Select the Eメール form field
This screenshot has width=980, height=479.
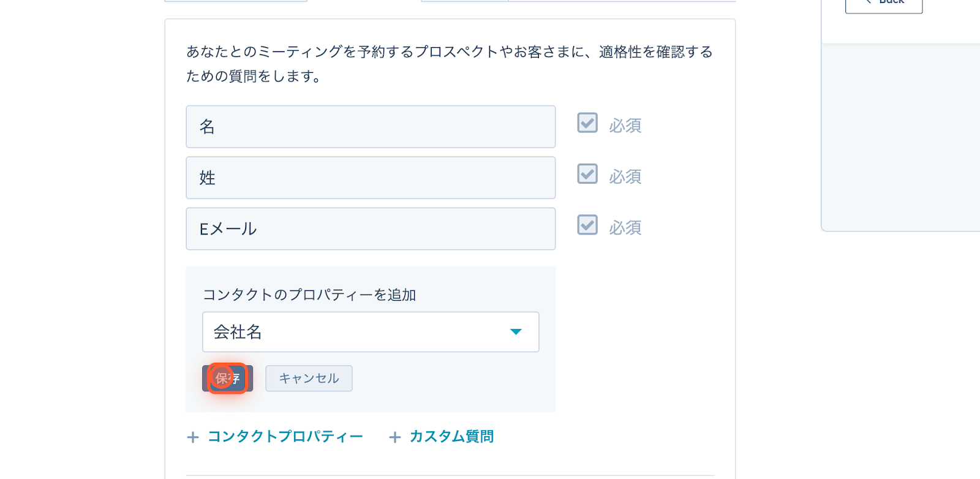point(371,228)
